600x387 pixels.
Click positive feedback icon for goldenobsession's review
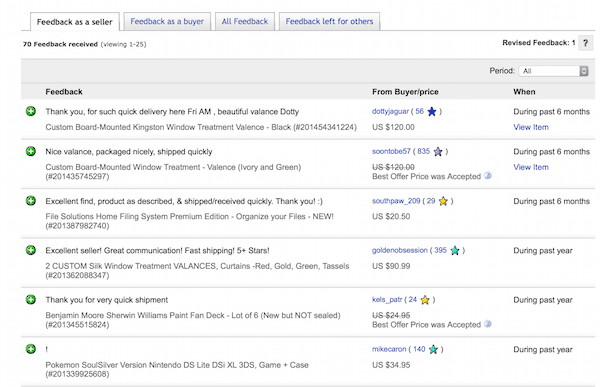pos(31,250)
